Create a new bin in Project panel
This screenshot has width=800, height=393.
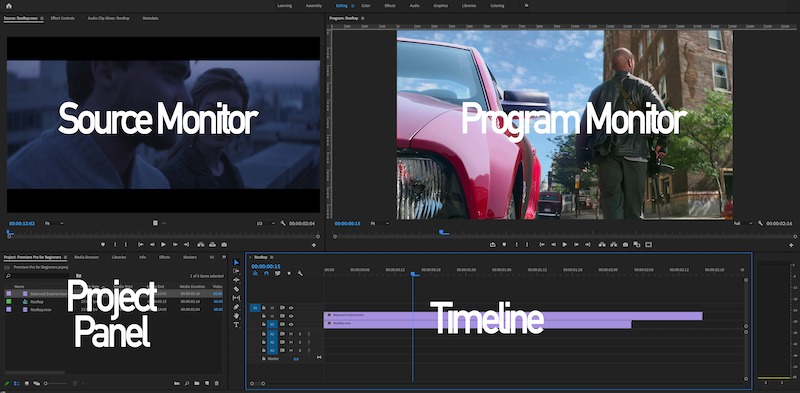(196, 383)
